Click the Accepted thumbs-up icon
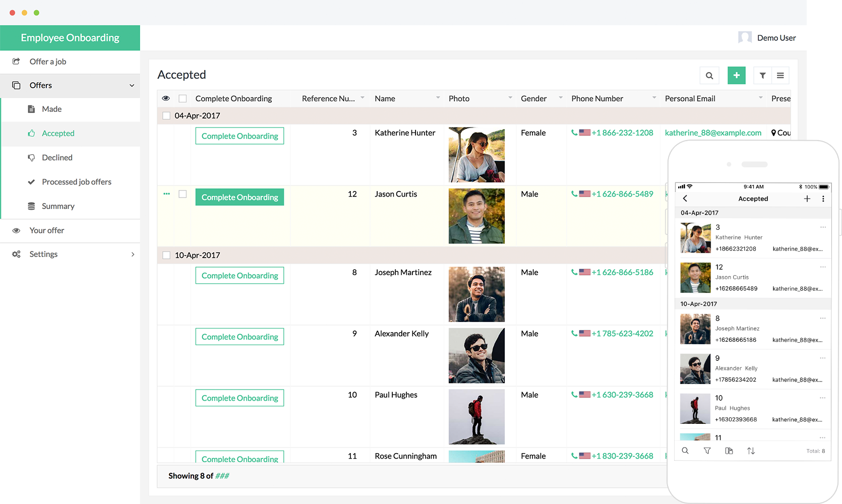The height and width of the screenshot is (504, 842). 31,133
